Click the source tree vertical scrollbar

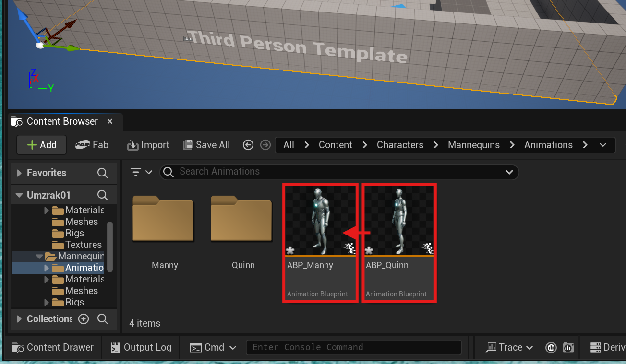[110, 247]
